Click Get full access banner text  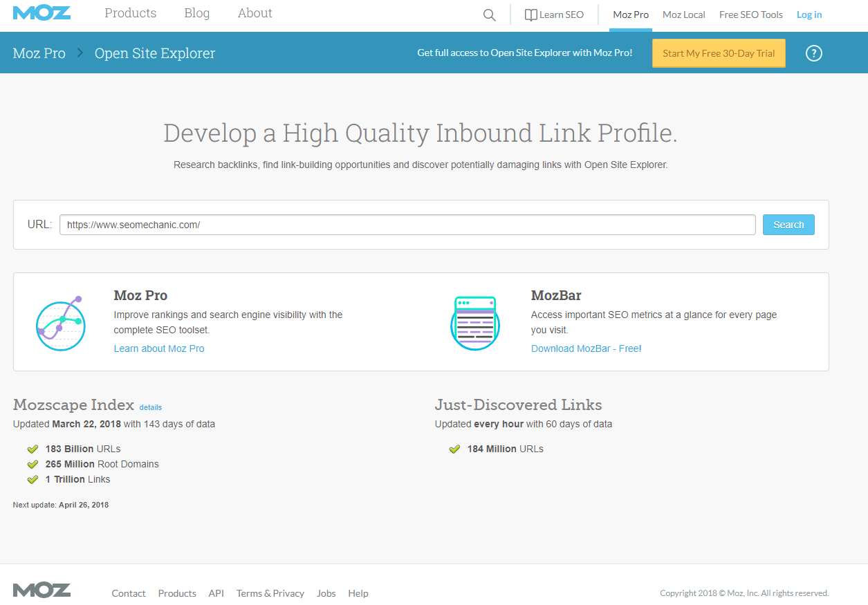(525, 53)
